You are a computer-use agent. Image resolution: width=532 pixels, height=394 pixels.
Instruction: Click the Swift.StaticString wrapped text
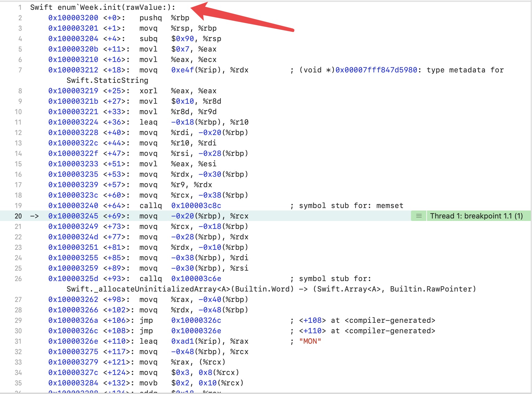coord(108,80)
